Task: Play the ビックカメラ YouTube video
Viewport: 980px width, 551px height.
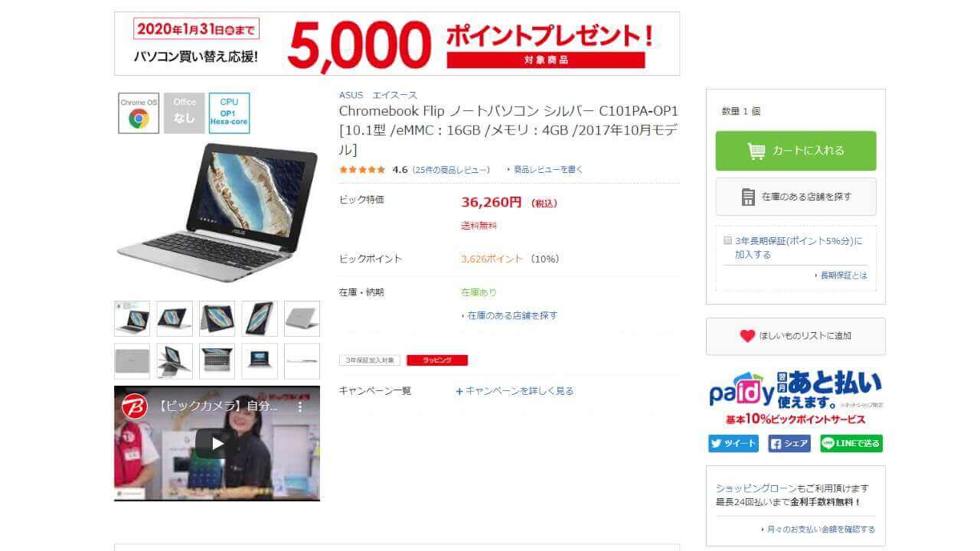Action: pyautogui.click(x=217, y=443)
